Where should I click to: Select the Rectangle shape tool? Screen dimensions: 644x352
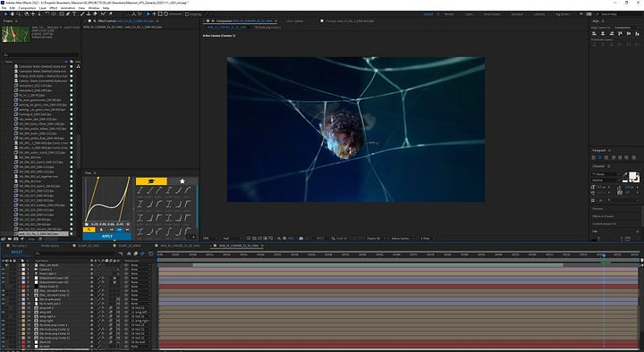pos(62,14)
